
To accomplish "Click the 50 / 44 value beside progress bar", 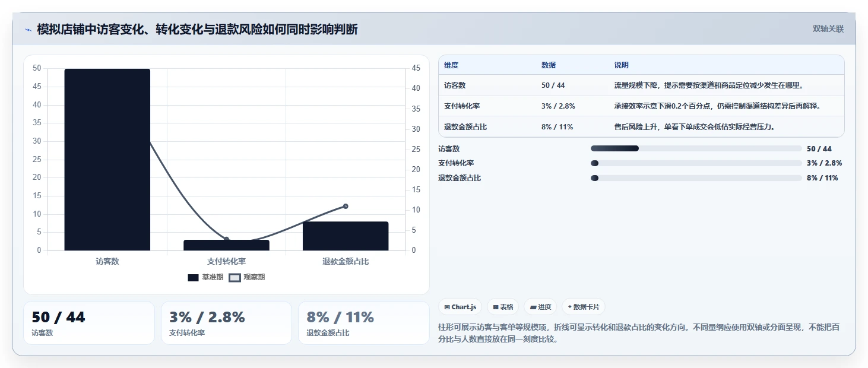I will click(x=819, y=148).
